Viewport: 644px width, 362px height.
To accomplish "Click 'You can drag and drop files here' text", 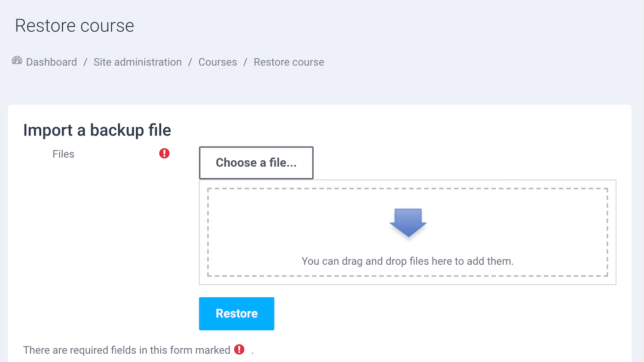I will point(408,261).
